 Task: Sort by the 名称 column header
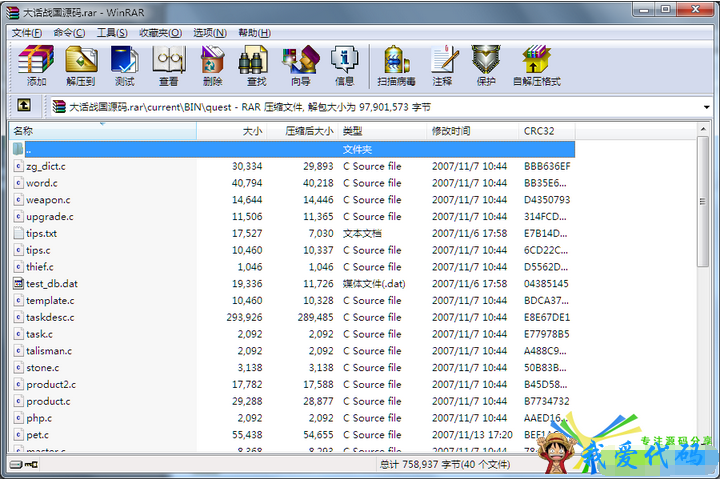tap(103, 131)
